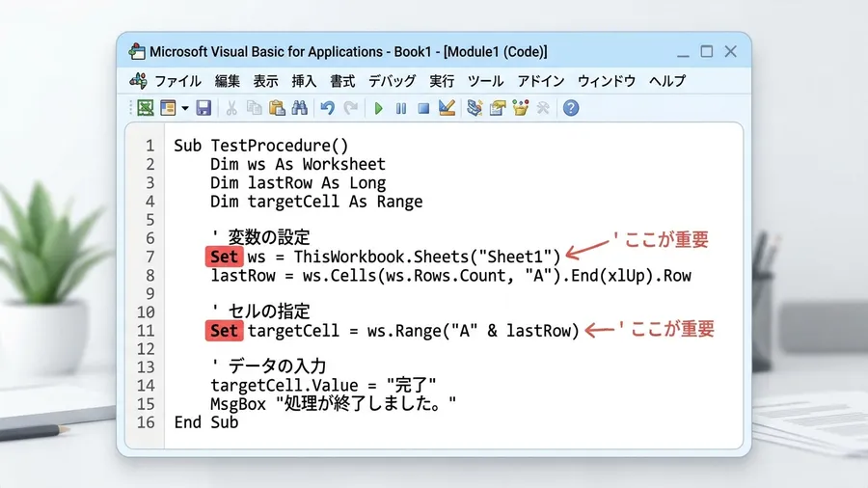Image resolution: width=868 pixels, height=488 pixels.
Task: Click the Insert UserForm icon
Action: pos(168,108)
